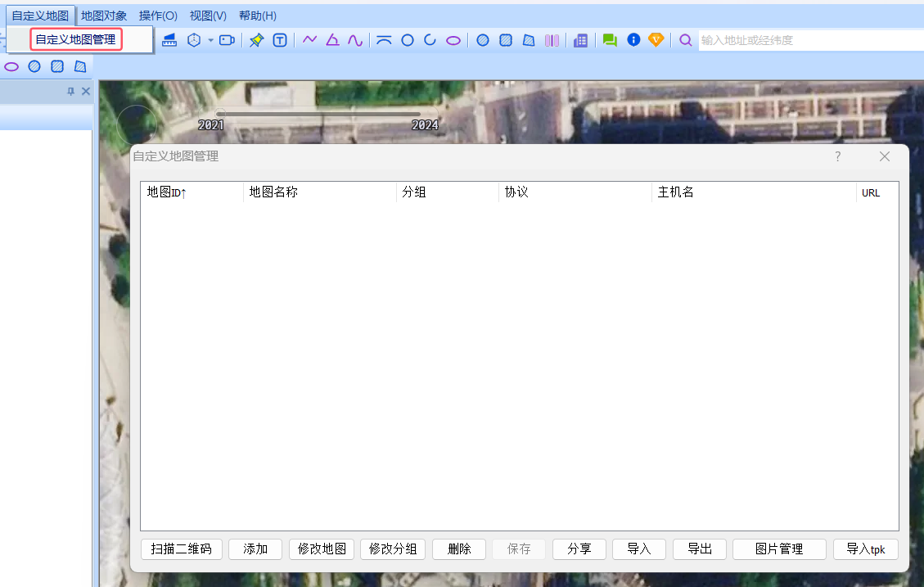Open the 地图对象 menu

coord(104,16)
